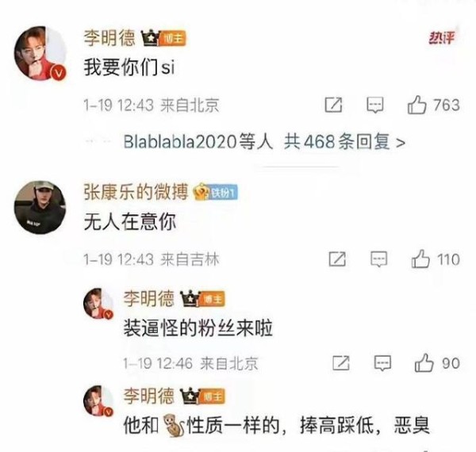Open comment bubble on '装逼怪的粉丝来啦' reply
Screen dimensions: 476x452
pyautogui.click(x=382, y=363)
